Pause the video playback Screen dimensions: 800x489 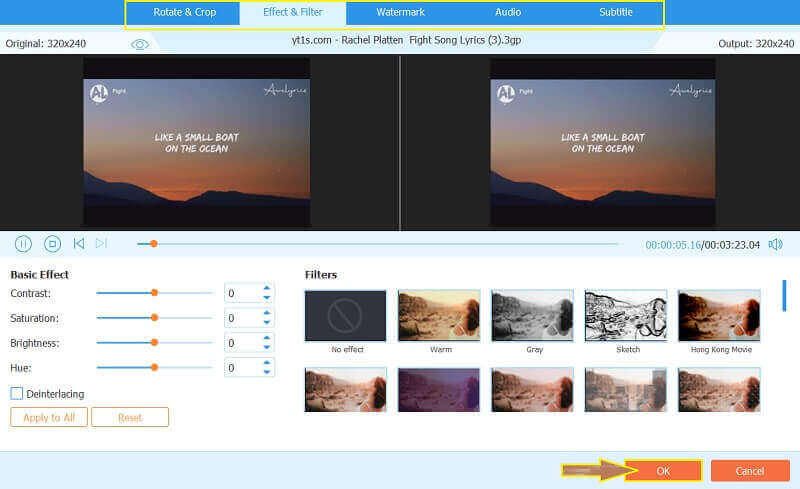(23, 244)
